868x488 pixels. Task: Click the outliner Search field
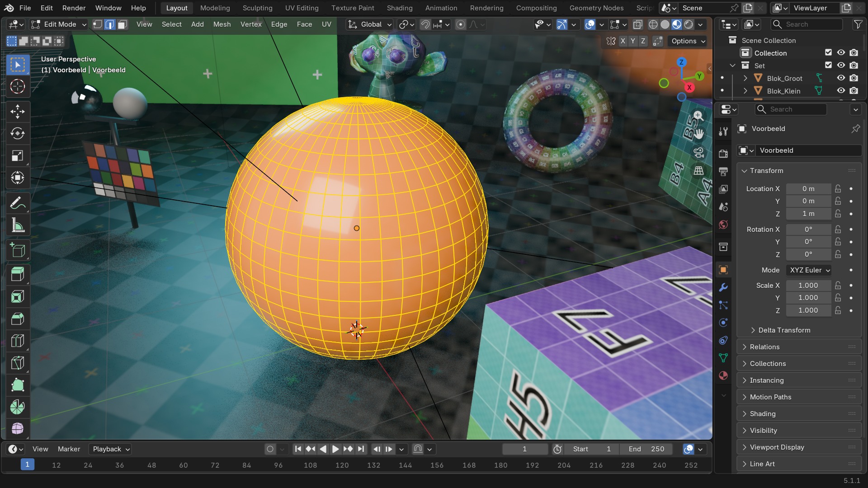point(807,24)
